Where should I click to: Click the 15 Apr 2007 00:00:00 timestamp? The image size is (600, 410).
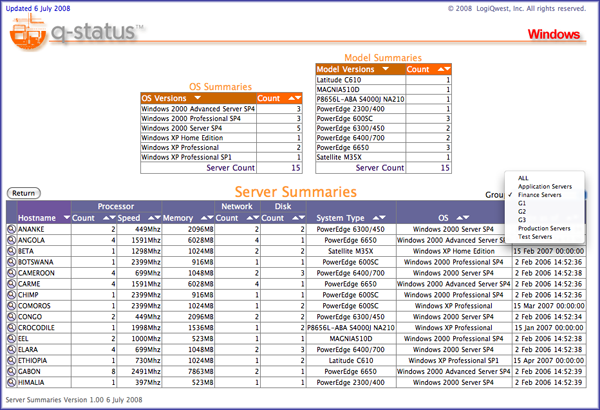[x=549, y=361]
